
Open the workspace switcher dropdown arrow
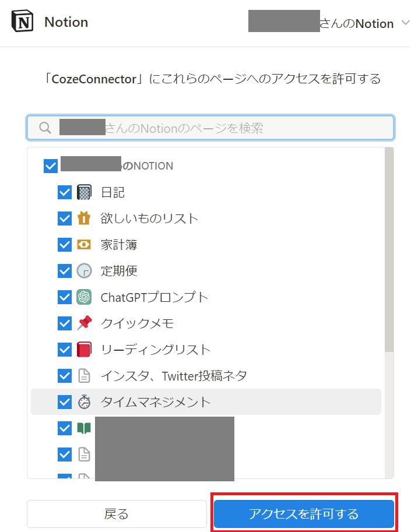[405, 24]
